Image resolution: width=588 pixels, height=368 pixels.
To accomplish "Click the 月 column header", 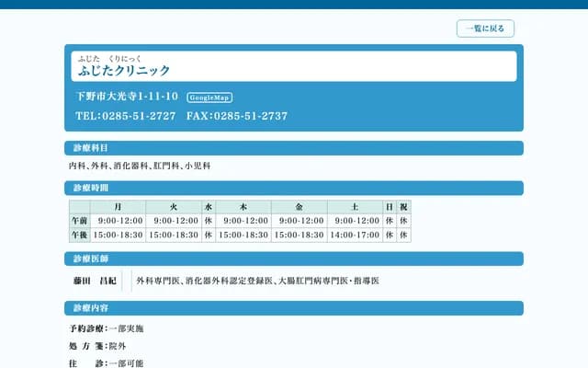I will pos(118,207).
